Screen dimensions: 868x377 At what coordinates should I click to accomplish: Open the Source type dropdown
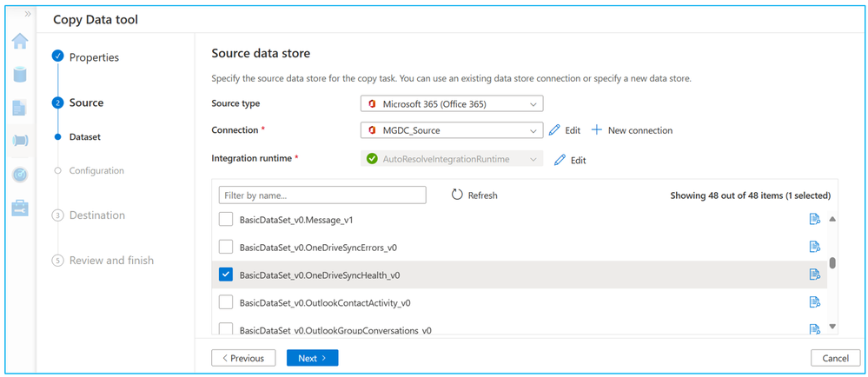pos(452,104)
